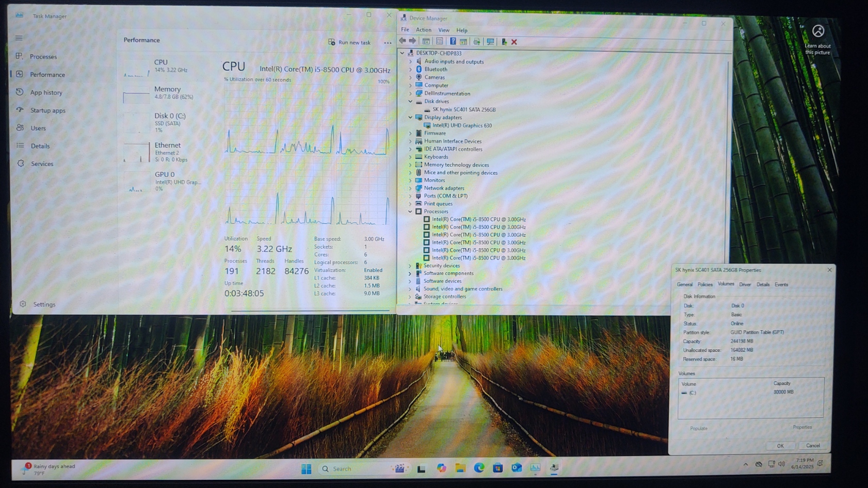Click the Run new task button
This screenshot has height=488, width=868.
point(349,42)
